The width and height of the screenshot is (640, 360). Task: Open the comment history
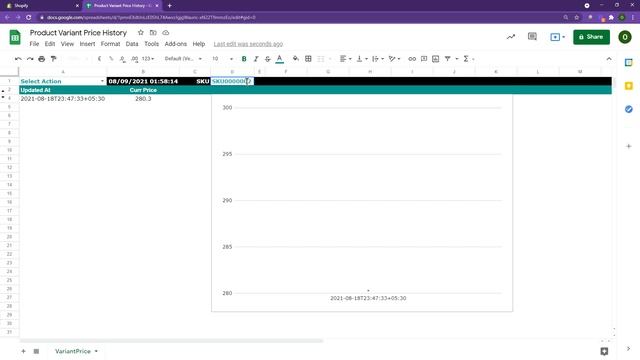(x=532, y=37)
